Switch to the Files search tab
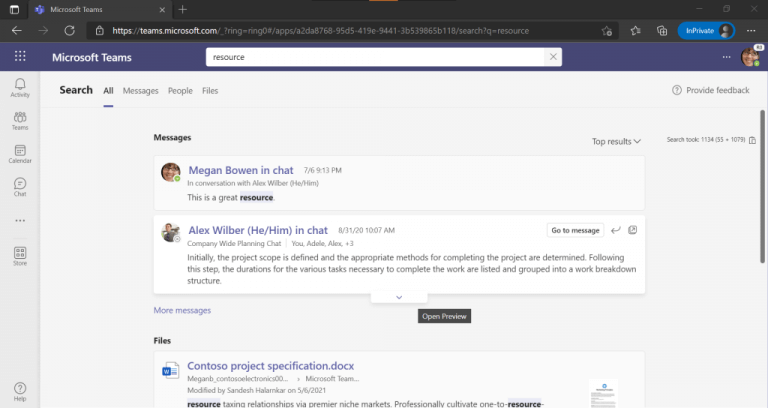768x408 pixels. click(210, 91)
